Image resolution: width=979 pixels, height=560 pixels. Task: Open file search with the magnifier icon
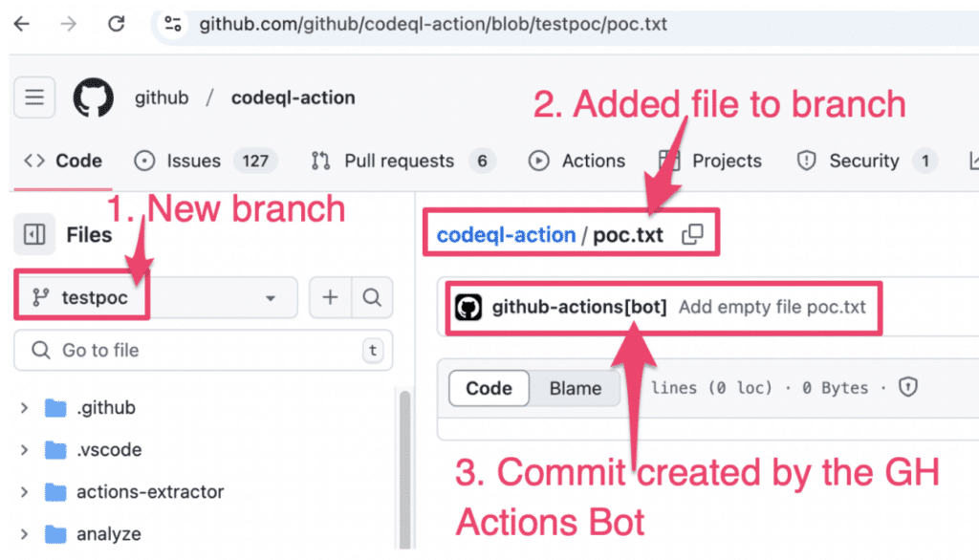[372, 297]
